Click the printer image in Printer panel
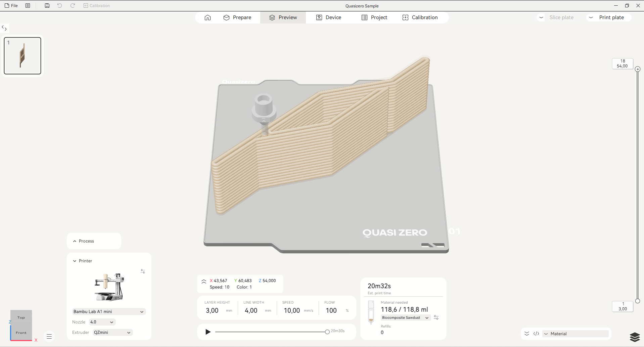This screenshot has width=644, height=347. tap(109, 287)
